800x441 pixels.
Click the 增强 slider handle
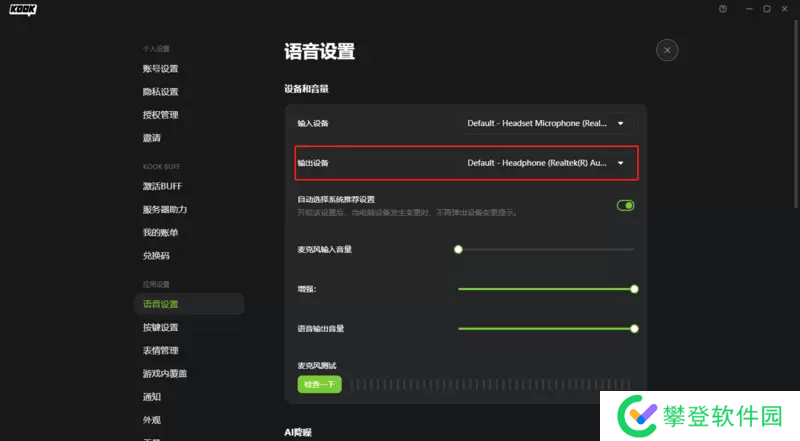(634, 289)
